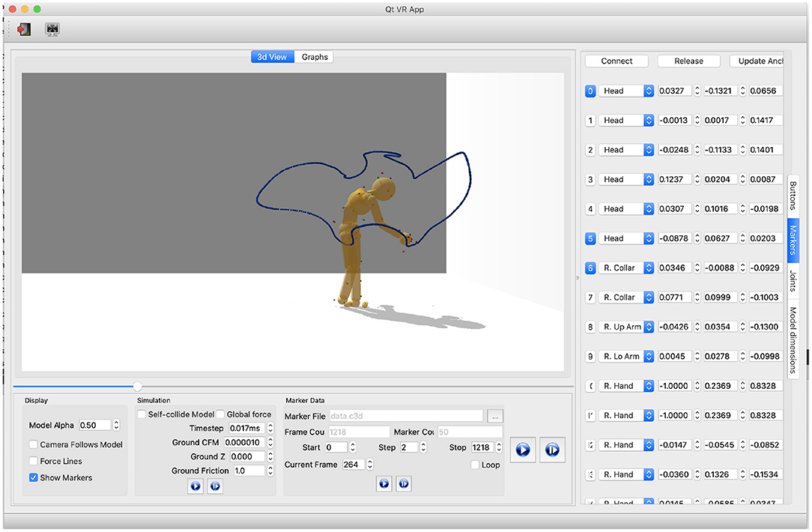This screenshot has height=532, width=812.
Task: Click Ground CFM stepper arrows
Action: (270, 442)
